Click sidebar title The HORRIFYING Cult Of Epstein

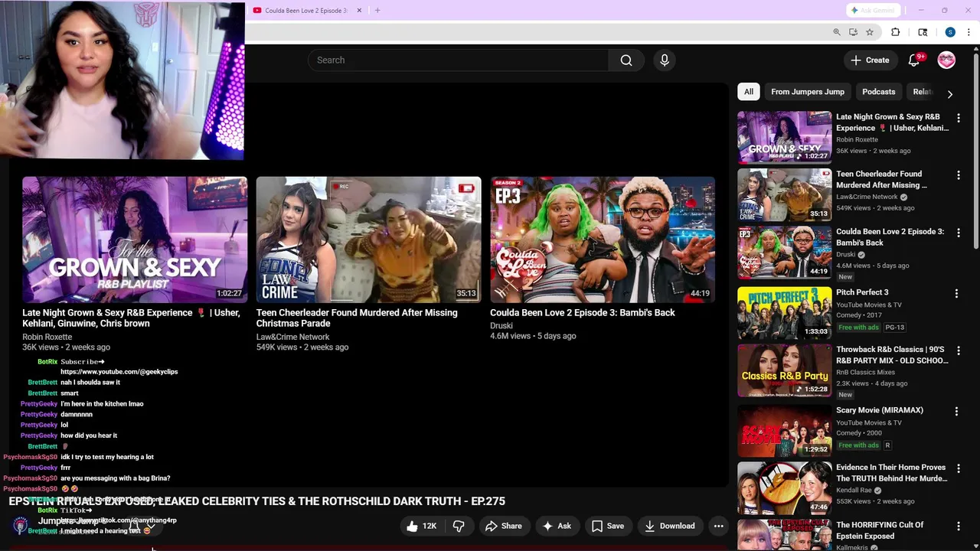(x=880, y=530)
